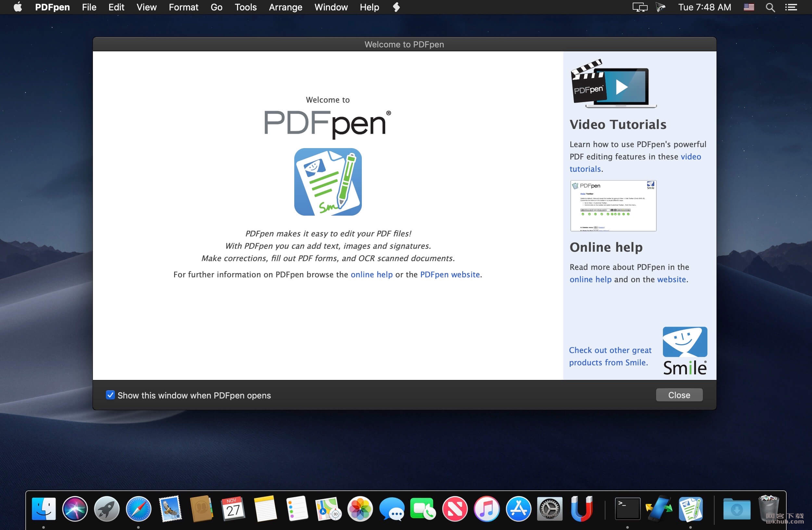This screenshot has height=530, width=812.
Task: Open Launchpad rocket icon
Action: [107, 509]
